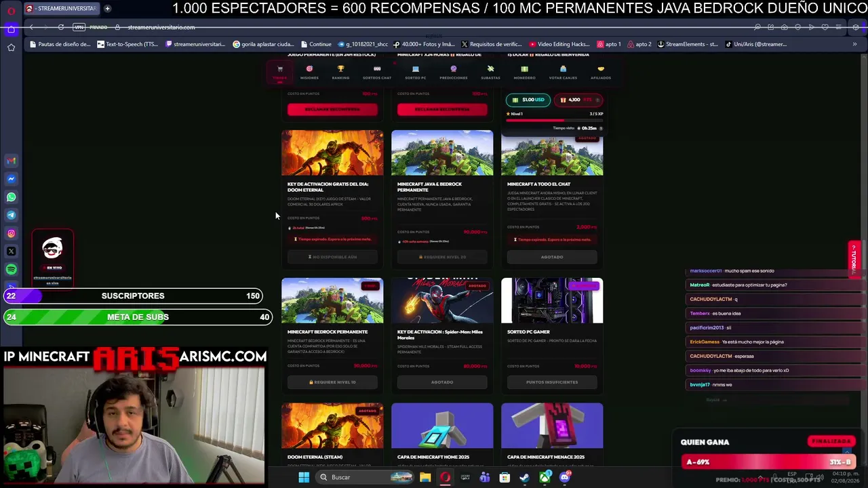
Task: Open the Uni/Aris TikTok bookmark
Action: pyautogui.click(x=756, y=44)
